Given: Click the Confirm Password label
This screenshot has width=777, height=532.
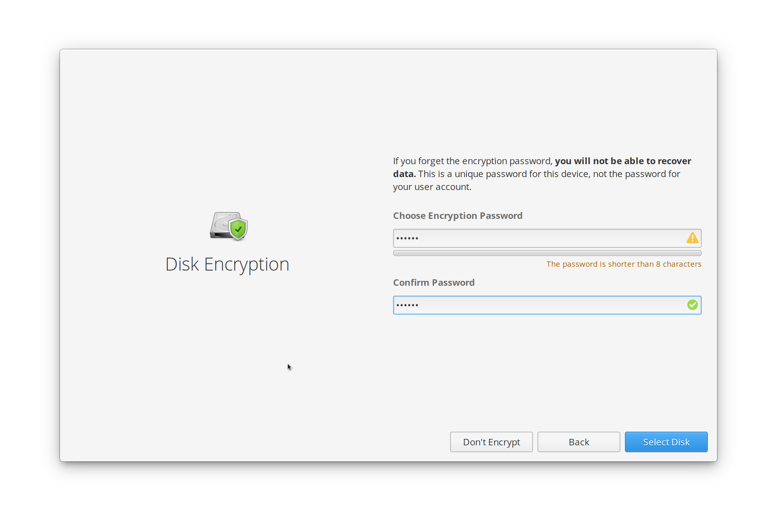Looking at the screenshot, I should pos(434,282).
